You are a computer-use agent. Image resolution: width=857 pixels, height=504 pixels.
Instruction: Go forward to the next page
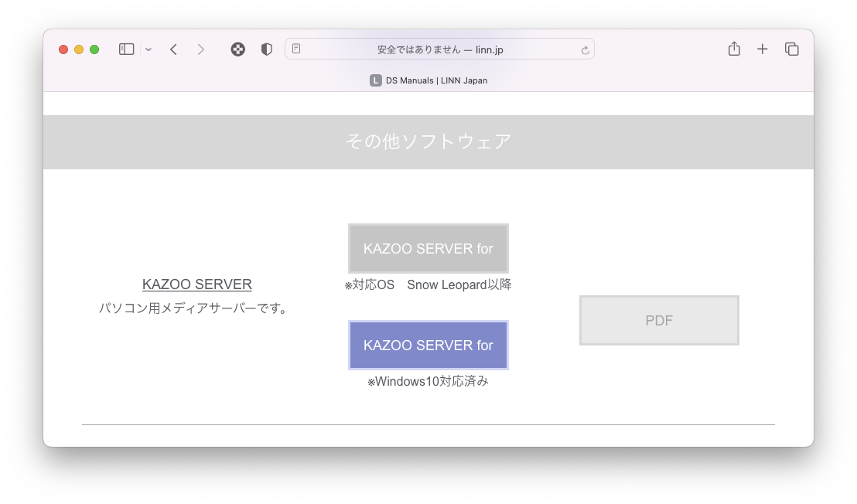[200, 49]
